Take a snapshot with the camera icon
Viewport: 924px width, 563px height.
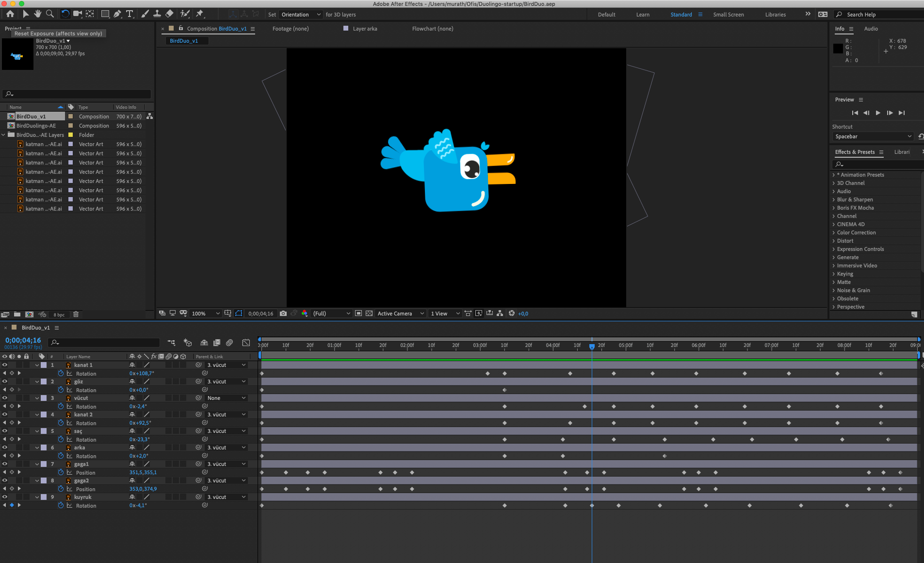click(283, 314)
